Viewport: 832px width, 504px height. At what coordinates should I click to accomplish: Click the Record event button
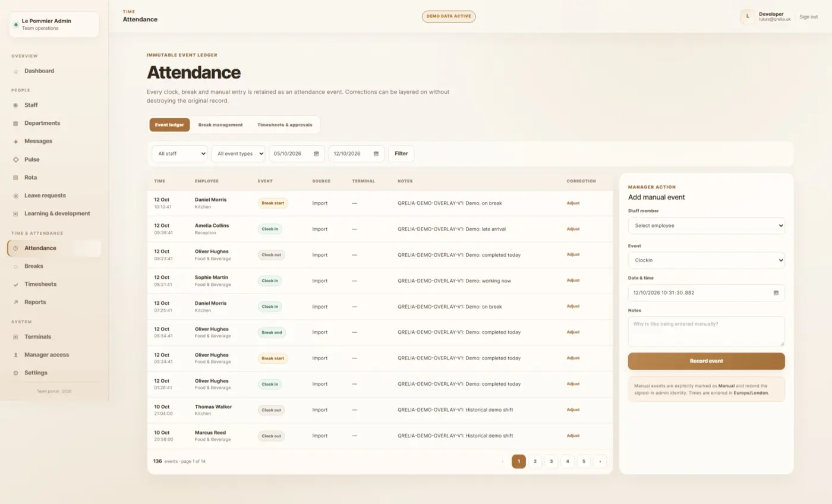click(x=706, y=361)
